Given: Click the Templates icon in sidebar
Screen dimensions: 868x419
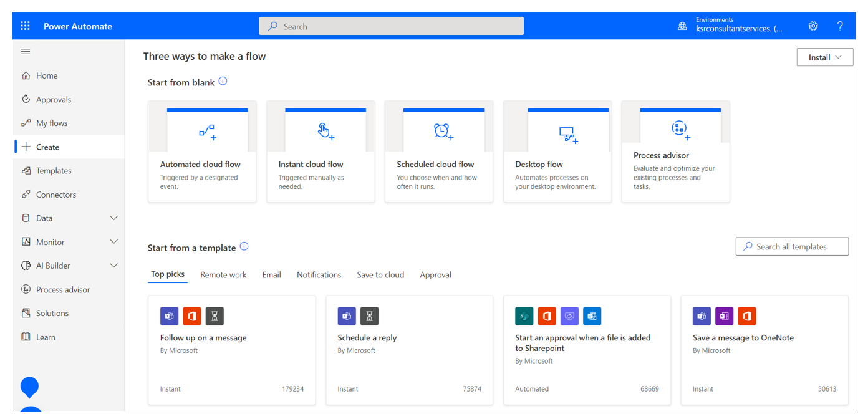Looking at the screenshot, I should point(26,170).
